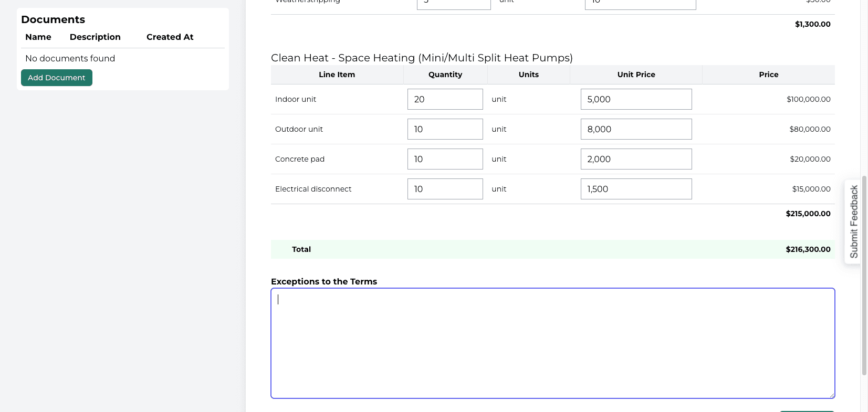Click the Price column header
Screen dimensions: 868x412
click(769, 75)
